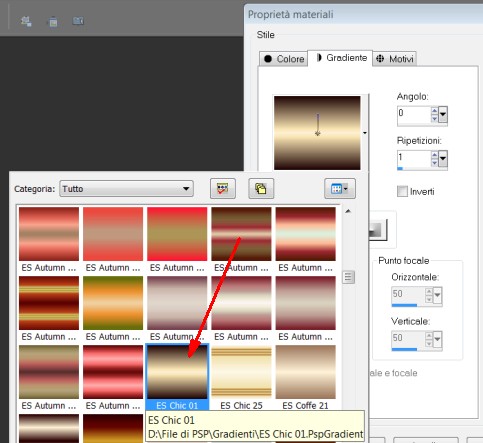The image size is (483, 443).
Task: Increase Ripetizioni with up arrow
Action: (x=434, y=155)
